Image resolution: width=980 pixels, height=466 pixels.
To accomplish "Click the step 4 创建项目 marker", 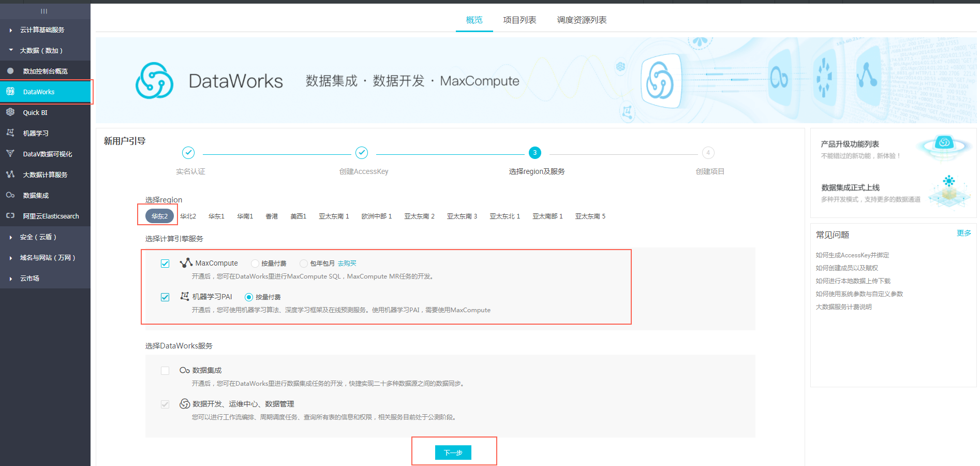I will (x=708, y=153).
